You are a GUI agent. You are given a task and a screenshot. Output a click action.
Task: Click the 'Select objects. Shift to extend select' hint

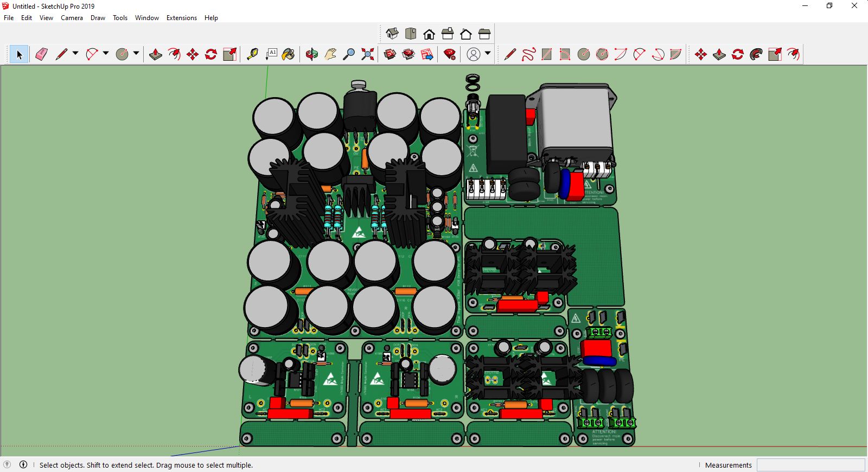click(146, 465)
